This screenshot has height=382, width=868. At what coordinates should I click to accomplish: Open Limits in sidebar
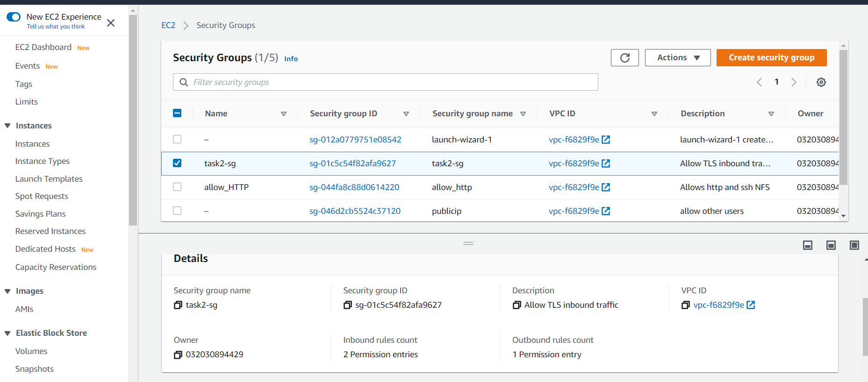point(27,102)
